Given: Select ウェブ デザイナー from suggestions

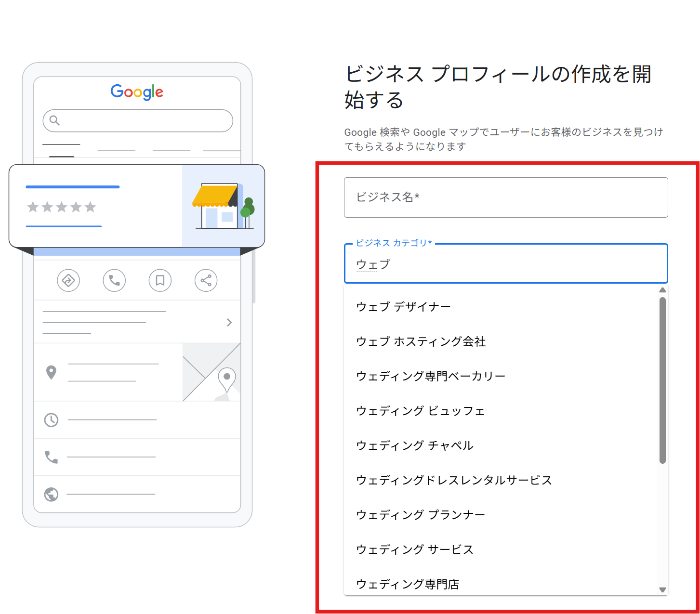Looking at the screenshot, I should click(404, 307).
